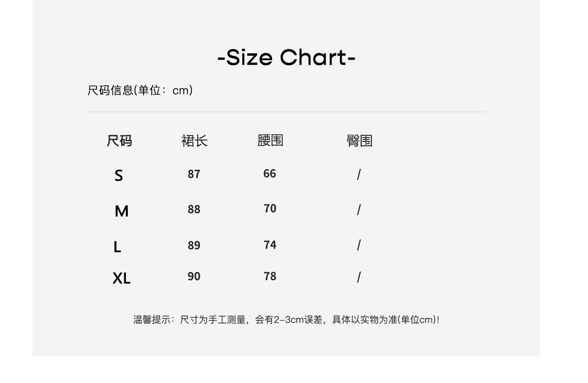This screenshot has height=383, width=588.
Task: Click waist value 78
Action: pyautogui.click(x=270, y=276)
